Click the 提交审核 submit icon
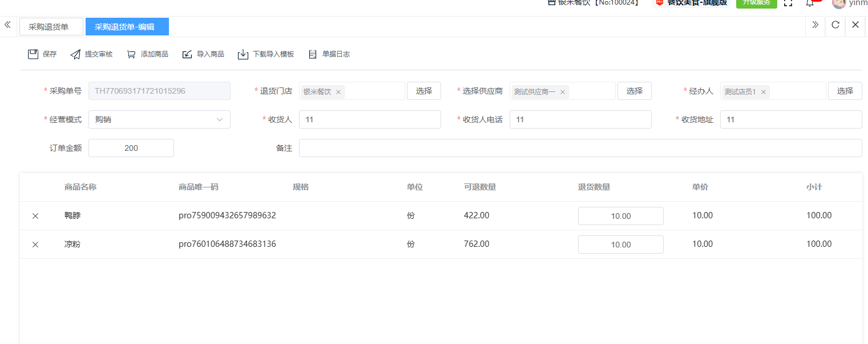Image resolution: width=868 pixels, height=344 pixels. pyautogui.click(x=75, y=54)
